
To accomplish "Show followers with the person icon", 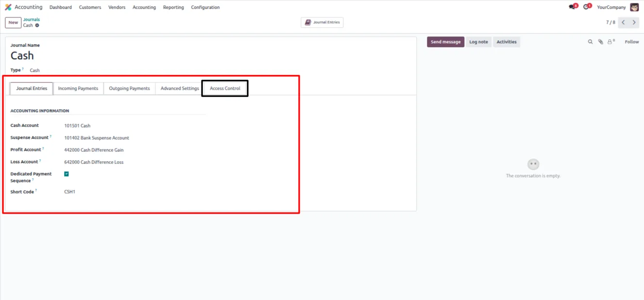I will (610, 42).
